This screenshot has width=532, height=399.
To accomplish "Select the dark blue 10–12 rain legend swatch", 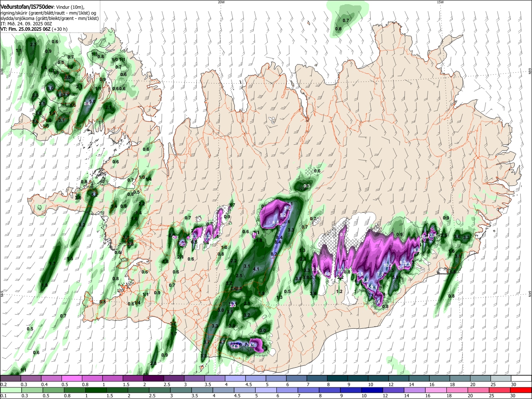I will coord(371,390).
